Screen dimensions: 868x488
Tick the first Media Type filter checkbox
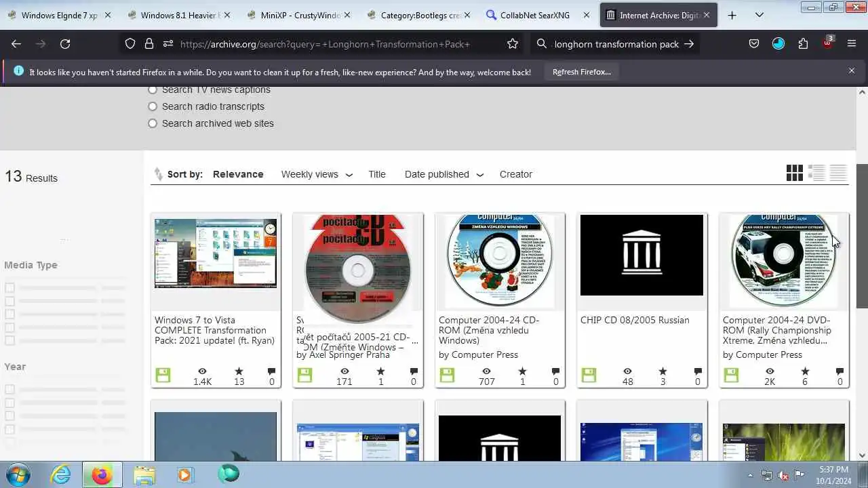pos(9,287)
